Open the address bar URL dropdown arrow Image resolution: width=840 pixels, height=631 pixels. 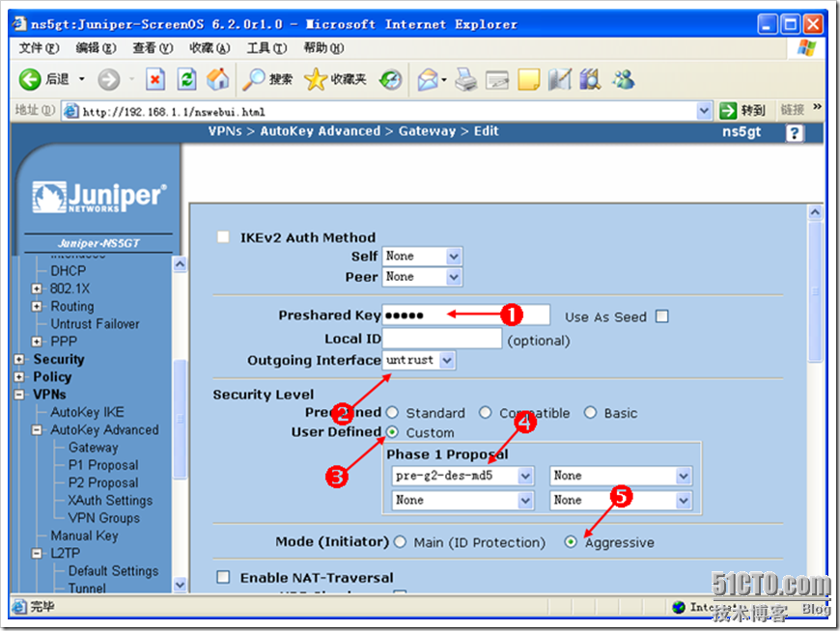click(x=704, y=111)
